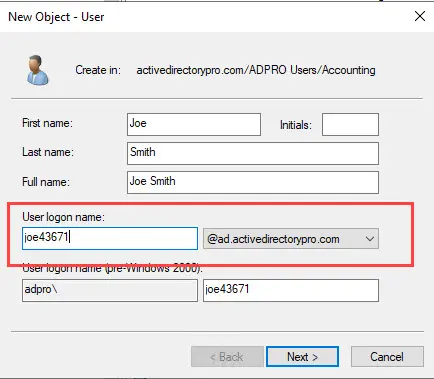434x379 pixels.
Task: Click the 'Initials:' label
Action: [296, 125]
